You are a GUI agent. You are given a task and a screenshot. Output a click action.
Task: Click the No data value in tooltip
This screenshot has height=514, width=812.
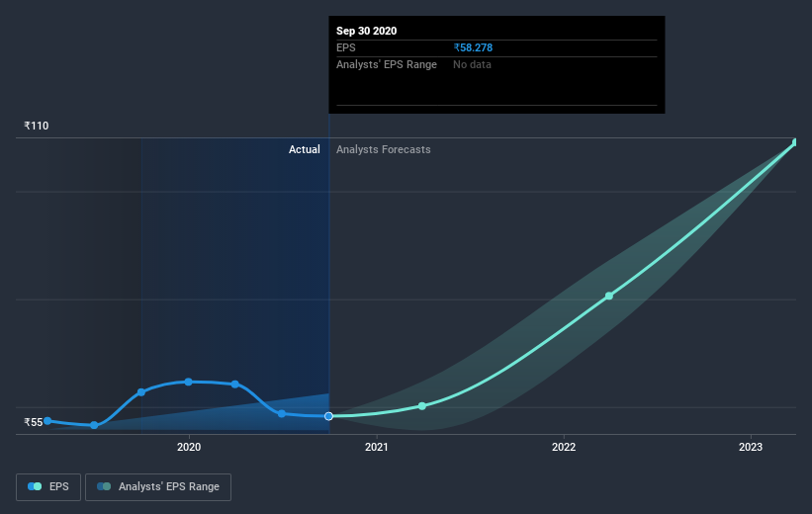[472, 64]
